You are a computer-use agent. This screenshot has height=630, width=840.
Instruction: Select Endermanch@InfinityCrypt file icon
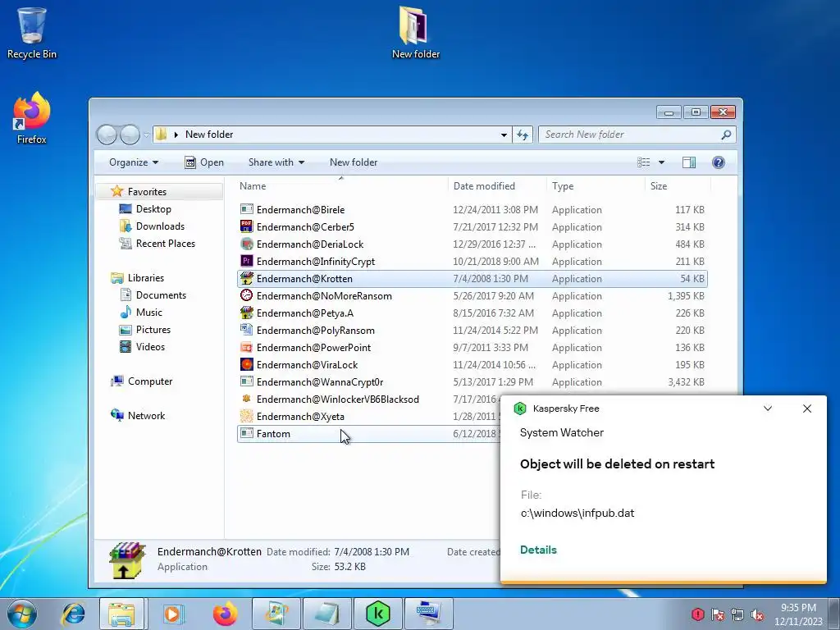(246, 261)
